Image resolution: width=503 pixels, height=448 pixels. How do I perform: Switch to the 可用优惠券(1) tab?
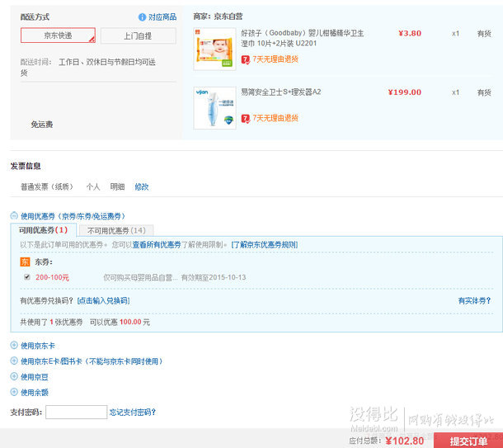click(44, 230)
